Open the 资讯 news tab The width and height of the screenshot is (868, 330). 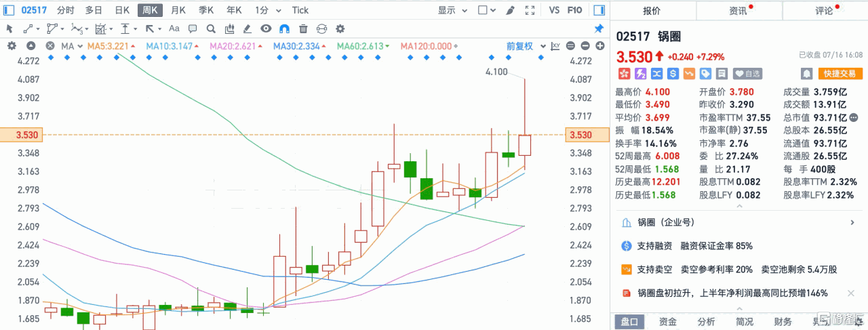(738, 11)
